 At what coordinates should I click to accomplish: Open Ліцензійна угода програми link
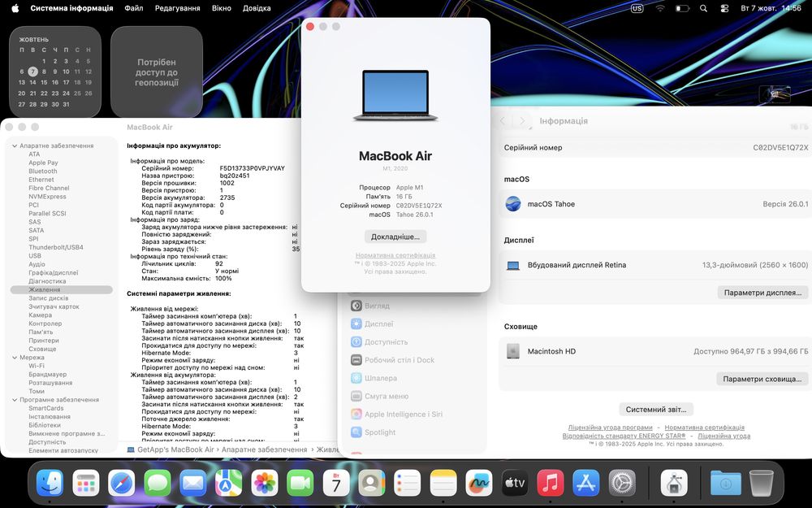610,428
